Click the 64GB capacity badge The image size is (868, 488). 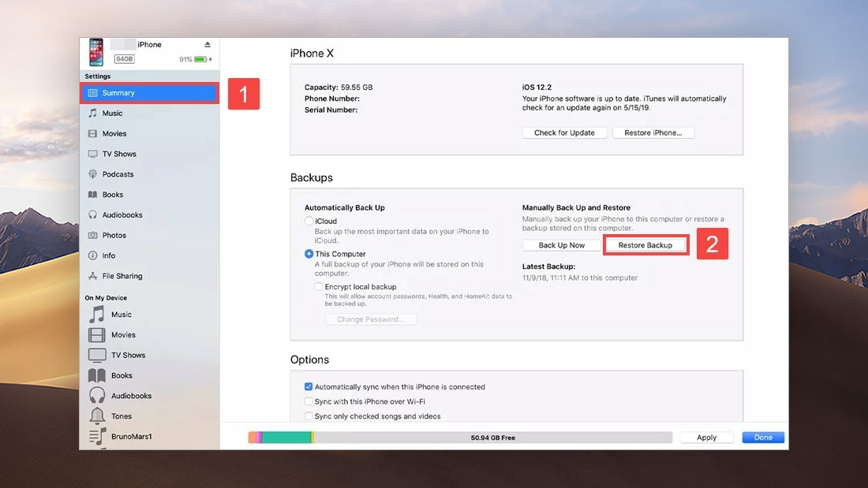(x=125, y=58)
